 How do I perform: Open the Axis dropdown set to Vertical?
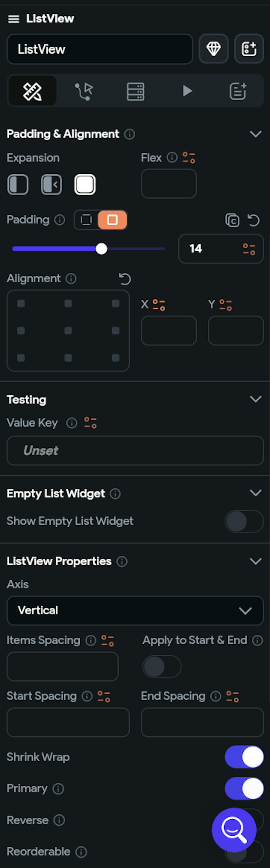[135, 611]
